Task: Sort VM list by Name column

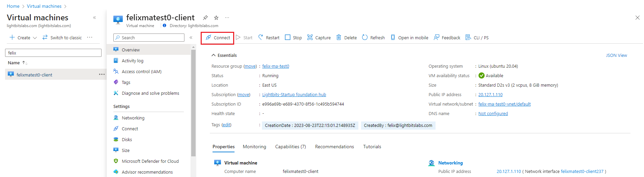Action: coord(18,63)
